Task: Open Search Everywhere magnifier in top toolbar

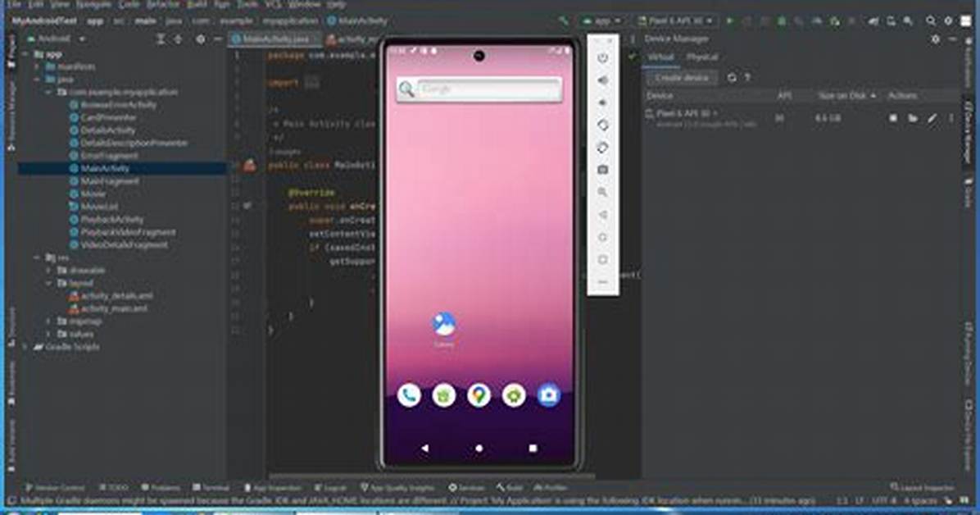Action: point(931,21)
